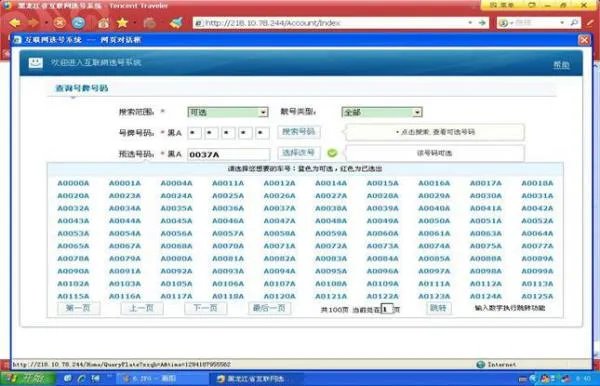Select plate number A0125A

pyautogui.click(x=537, y=296)
